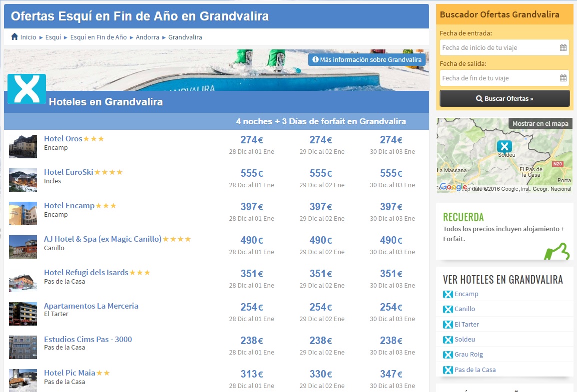Image resolution: width=577 pixels, height=392 pixels.
Task: View hotels in Soldeu sidebar link
Action: tap(465, 340)
